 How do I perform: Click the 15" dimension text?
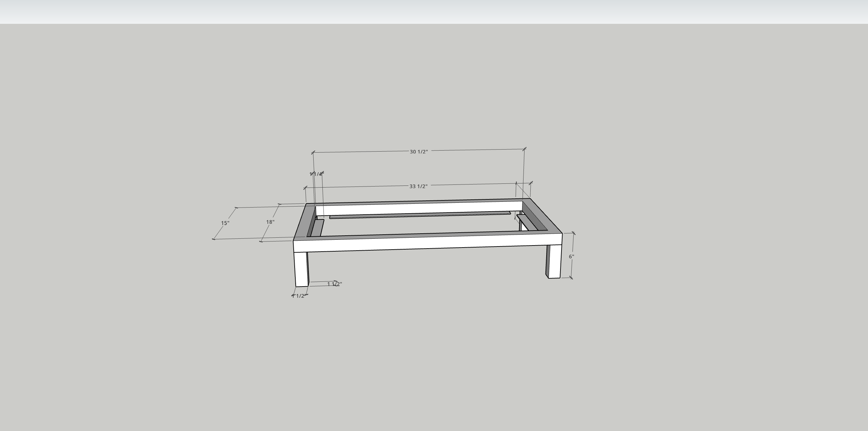[225, 223]
